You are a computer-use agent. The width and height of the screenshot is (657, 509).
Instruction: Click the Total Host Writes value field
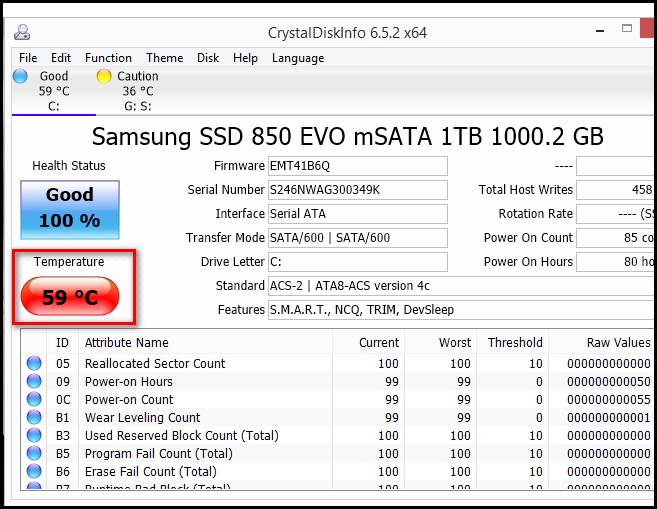615,190
